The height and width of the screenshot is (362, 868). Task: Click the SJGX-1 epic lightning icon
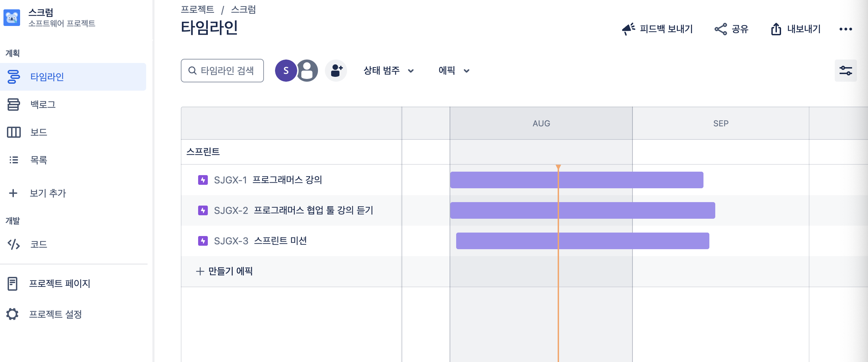click(x=203, y=180)
